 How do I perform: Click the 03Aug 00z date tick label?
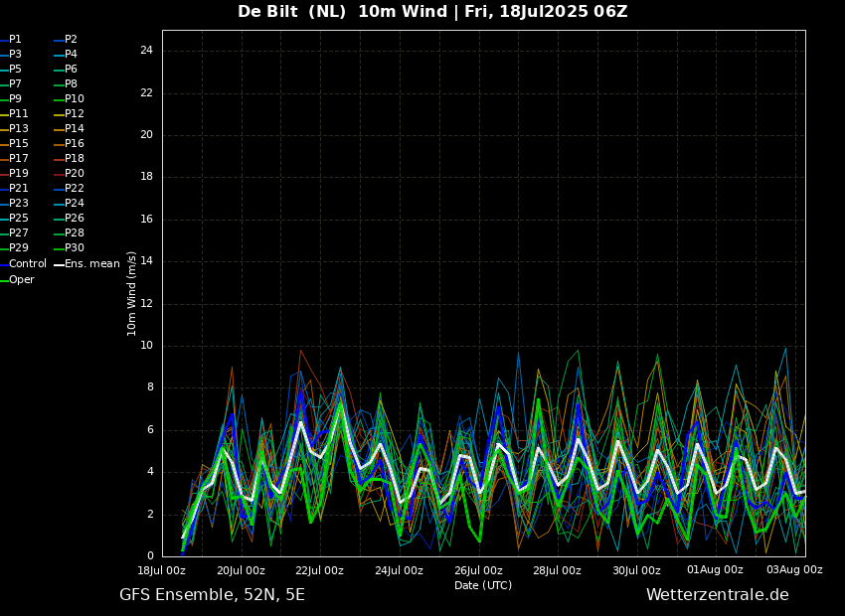(x=794, y=570)
